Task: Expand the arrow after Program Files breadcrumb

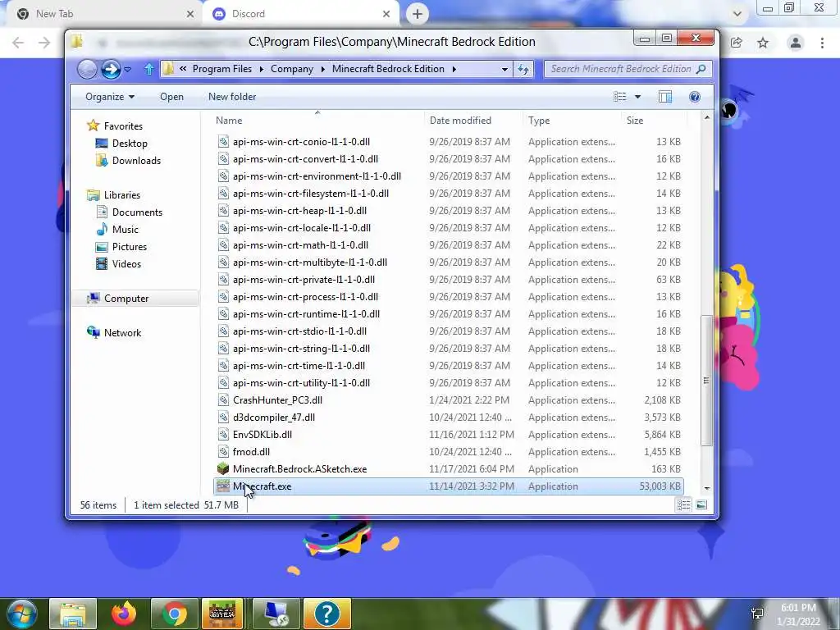Action: [262, 69]
